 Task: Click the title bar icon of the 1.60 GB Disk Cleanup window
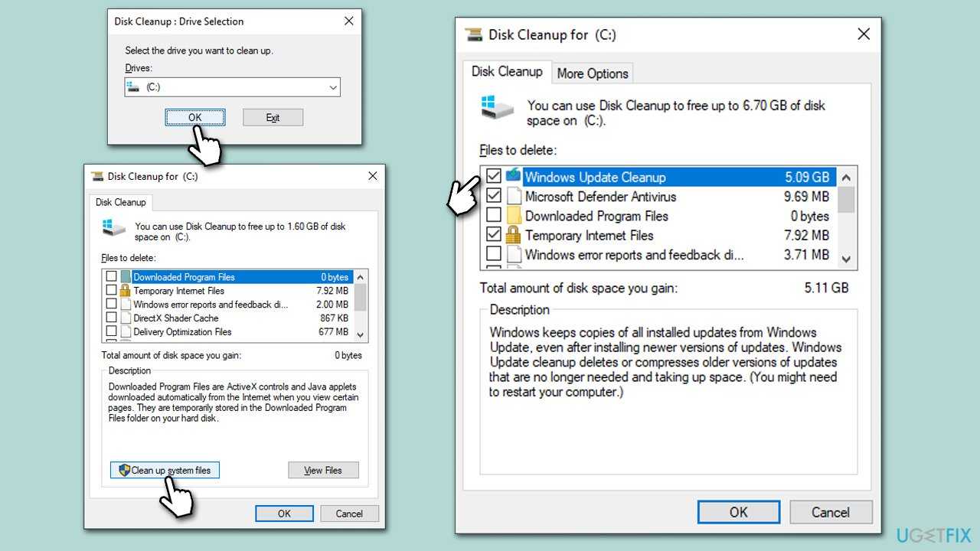point(97,176)
